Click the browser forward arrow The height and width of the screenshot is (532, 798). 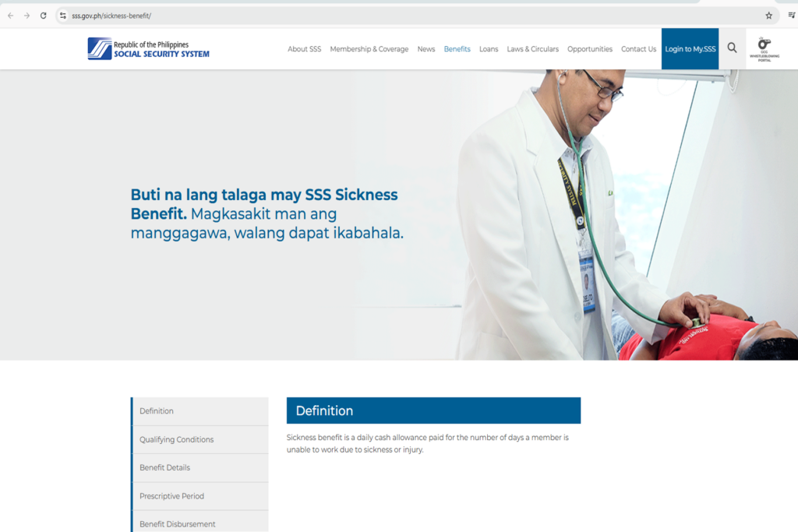27,16
